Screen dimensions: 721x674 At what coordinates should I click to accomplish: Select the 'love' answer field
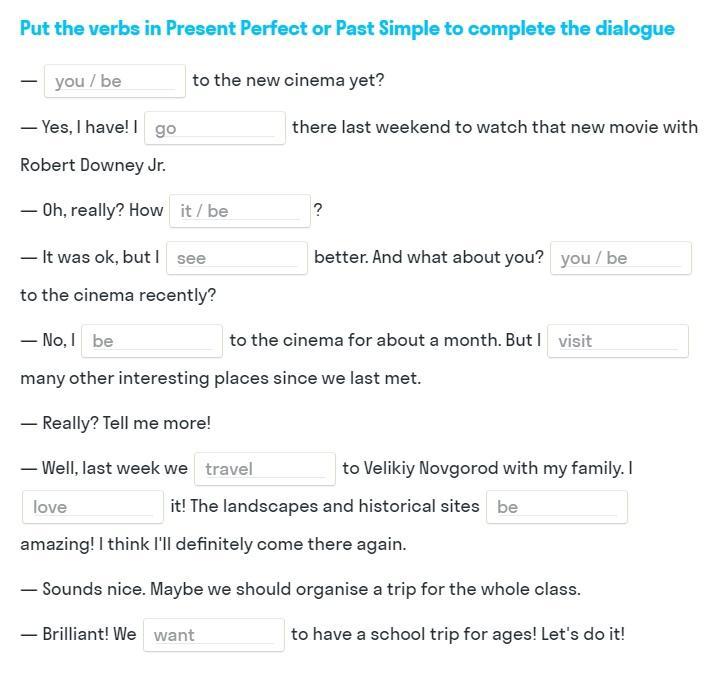tap(93, 507)
